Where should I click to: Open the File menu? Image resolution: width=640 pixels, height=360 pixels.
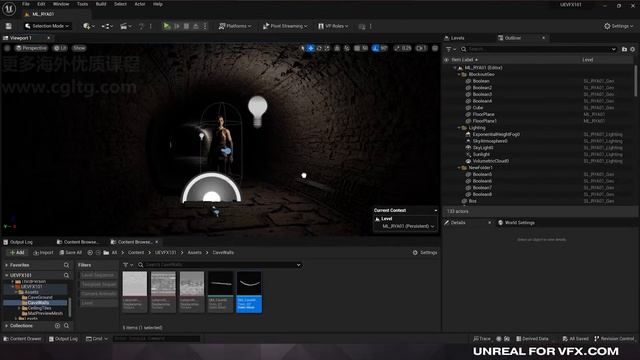pos(26,4)
